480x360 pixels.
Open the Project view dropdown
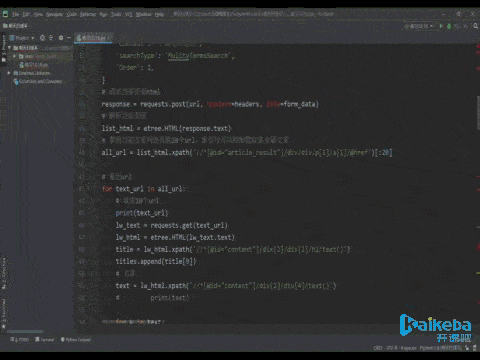(22, 38)
